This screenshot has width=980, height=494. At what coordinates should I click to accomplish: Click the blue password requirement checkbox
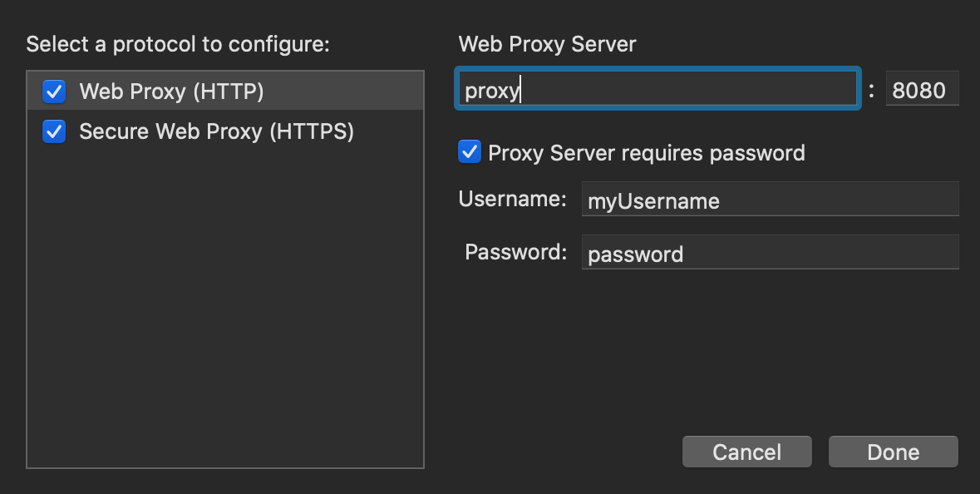(470, 152)
